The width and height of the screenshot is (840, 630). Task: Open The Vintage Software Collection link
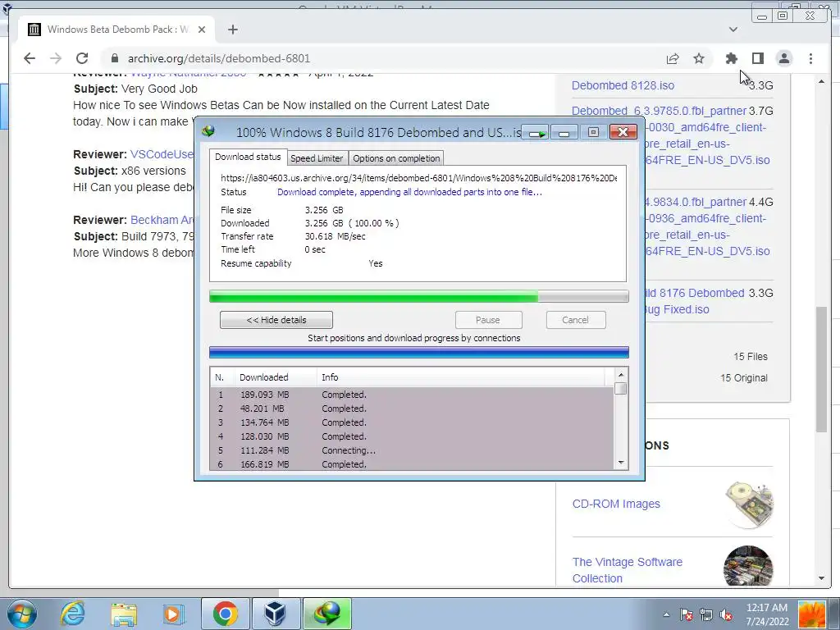pyautogui.click(x=628, y=570)
